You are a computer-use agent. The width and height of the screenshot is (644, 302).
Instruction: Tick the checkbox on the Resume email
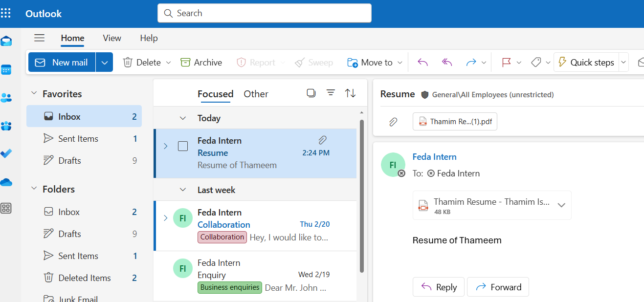tap(183, 146)
